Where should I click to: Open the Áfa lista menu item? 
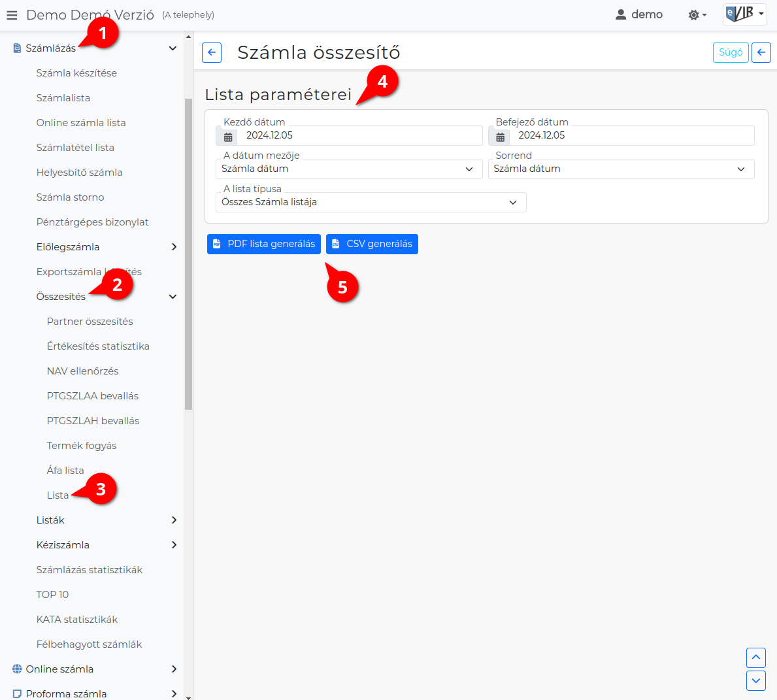(x=65, y=471)
